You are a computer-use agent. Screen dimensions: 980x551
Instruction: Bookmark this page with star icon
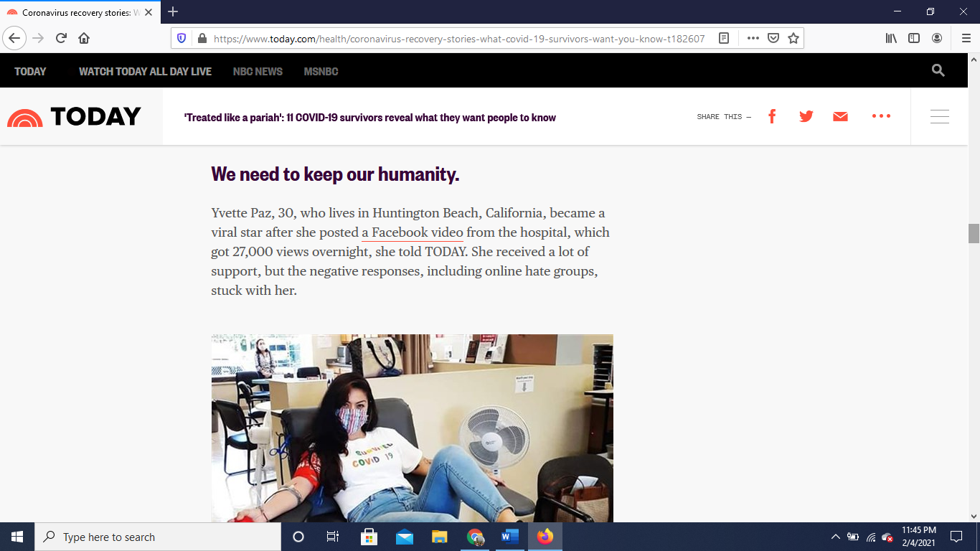click(793, 39)
